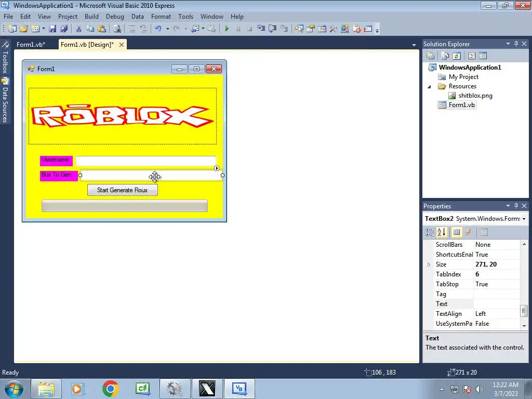Image resolution: width=532 pixels, height=399 pixels.
Task: Open the Data Sources side tab
Action: (5, 100)
